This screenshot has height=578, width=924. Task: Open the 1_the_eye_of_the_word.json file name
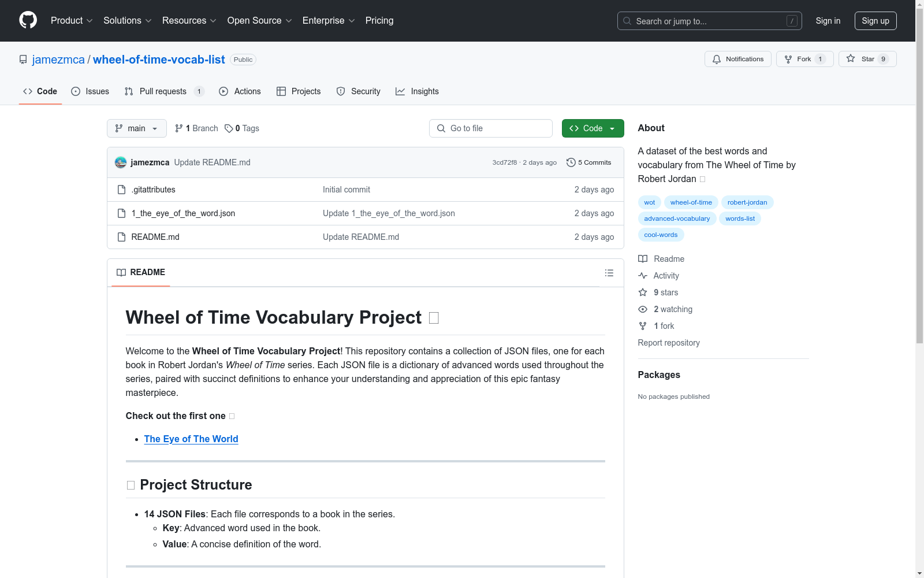pyautogui.click(x=183, y=213)
